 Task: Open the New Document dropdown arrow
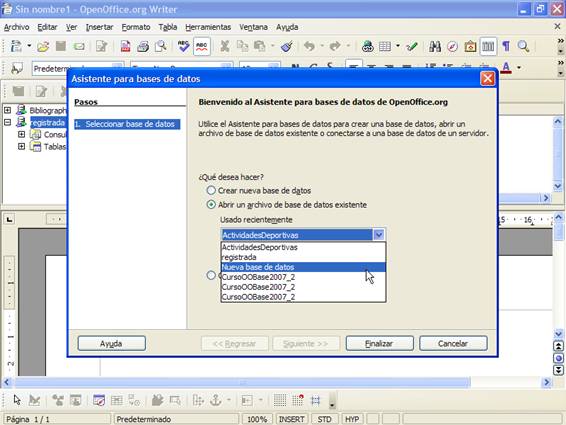click(x=29, y=46)
